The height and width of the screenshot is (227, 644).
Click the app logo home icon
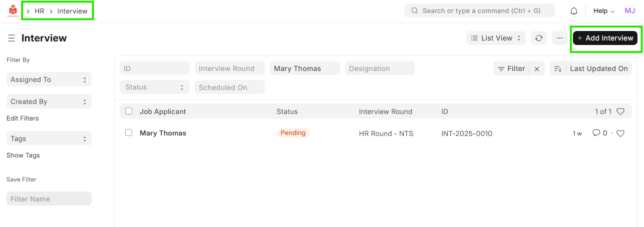coord(13,11)
